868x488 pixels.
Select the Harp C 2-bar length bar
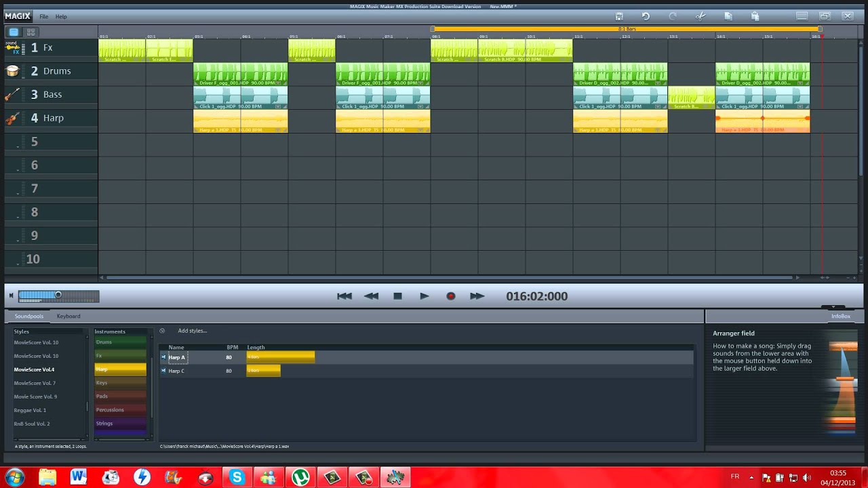[x=264, y=371]
